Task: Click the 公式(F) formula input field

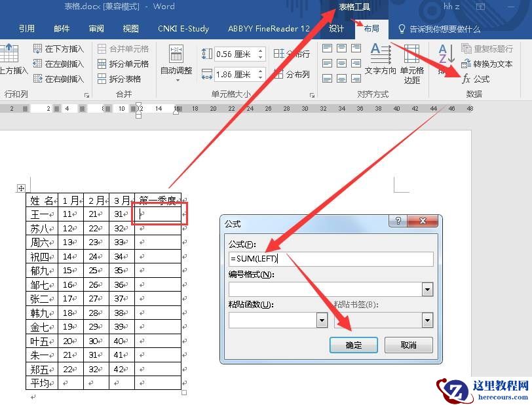Action: pyautogui.click(x=331, y=259)
